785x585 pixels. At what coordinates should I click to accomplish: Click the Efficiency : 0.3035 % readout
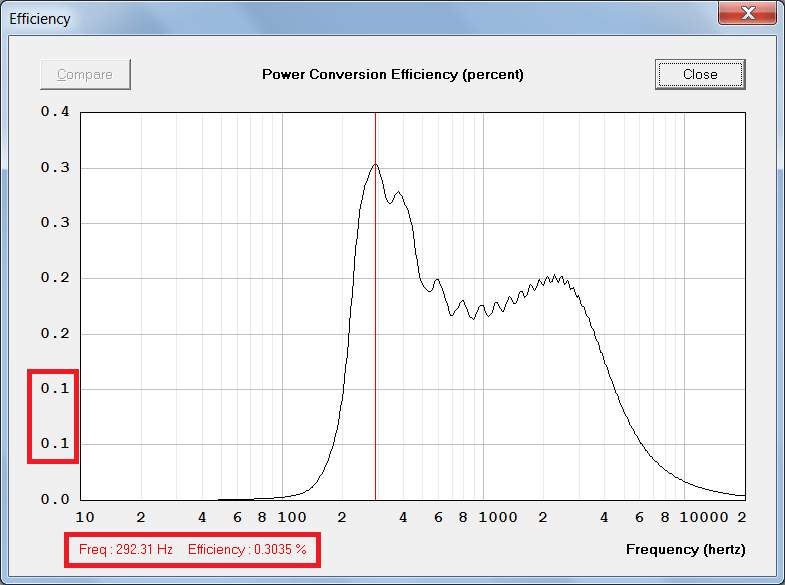point(247,549)
